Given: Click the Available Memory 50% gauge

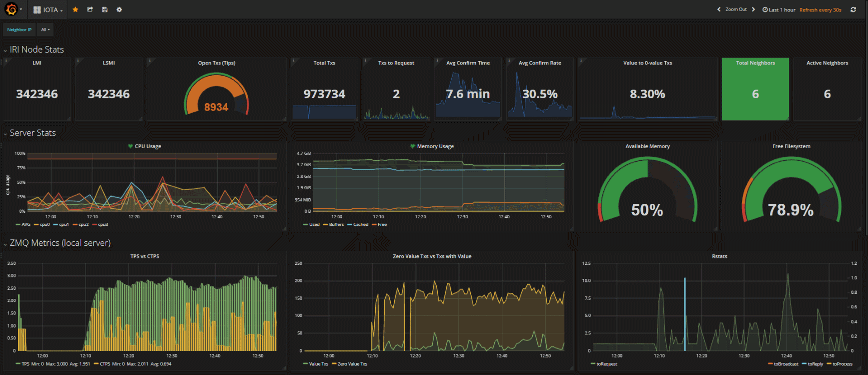Looking at the screenshot, I should (x=647, y=190).
